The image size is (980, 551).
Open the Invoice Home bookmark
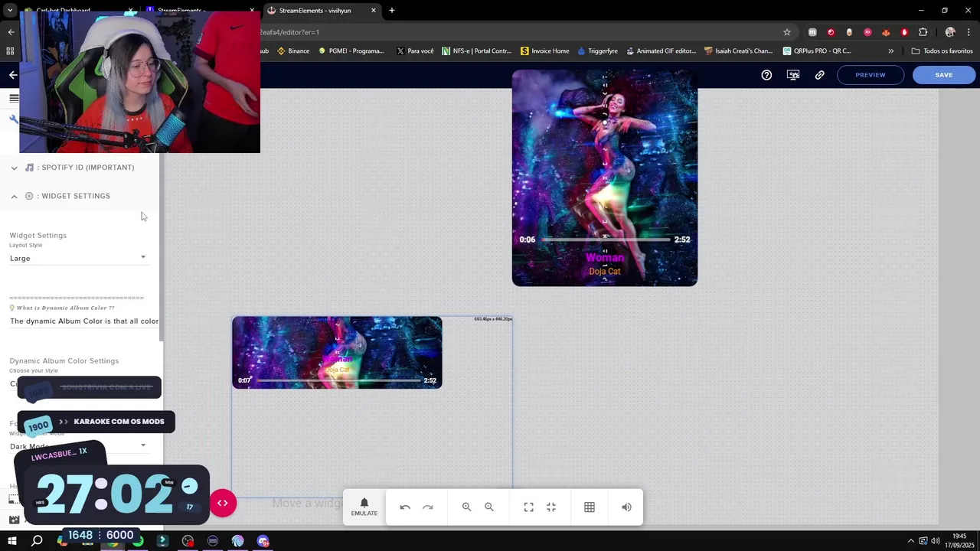point(544,51)
